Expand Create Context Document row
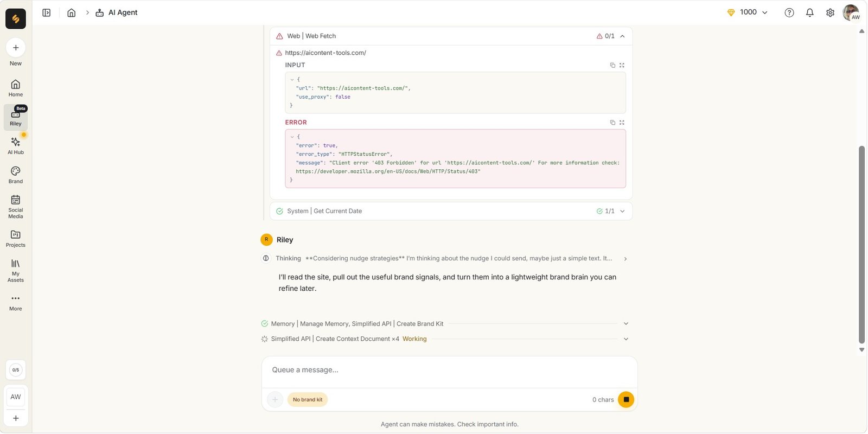Image resolution: width=868 pixels, height=434 pixels. [x=445, y=339]
